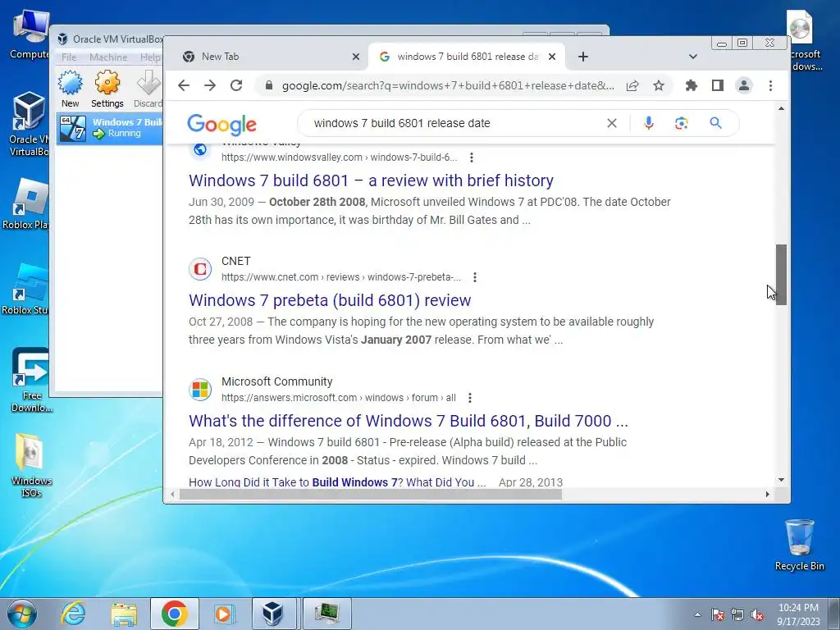Click the Chrome taskbar button
The image size is (840, 630).
[174, 614]
